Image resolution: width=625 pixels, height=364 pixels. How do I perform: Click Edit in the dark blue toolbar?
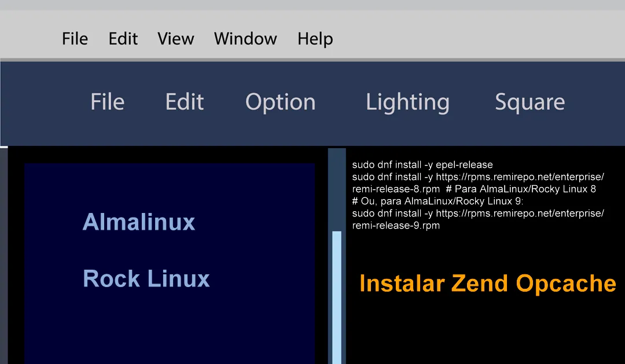point(185,102)
